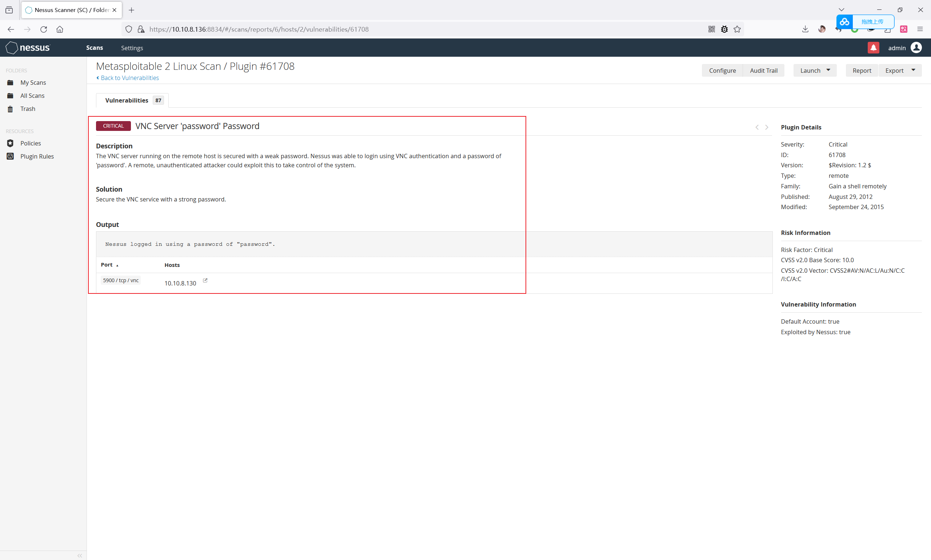Open a new browser tab

131,10
